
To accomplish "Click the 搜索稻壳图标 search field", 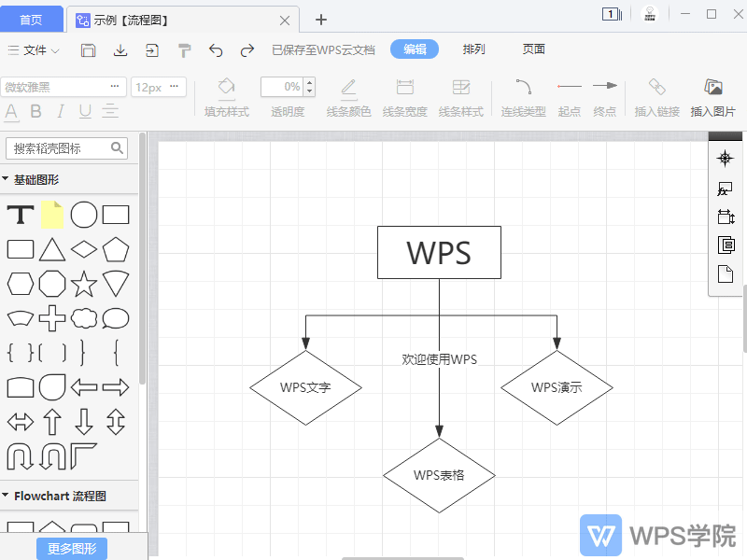I will [66, 148].
